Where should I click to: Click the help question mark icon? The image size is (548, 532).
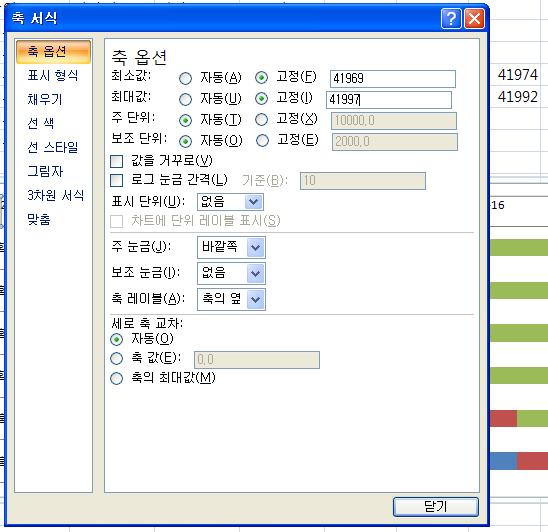pos(451,18)
